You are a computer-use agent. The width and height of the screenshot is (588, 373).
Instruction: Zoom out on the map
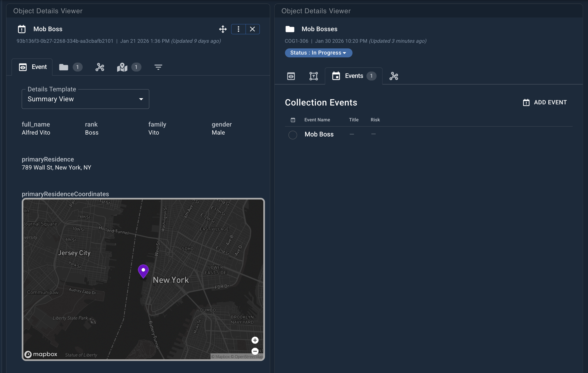[255, 351]
